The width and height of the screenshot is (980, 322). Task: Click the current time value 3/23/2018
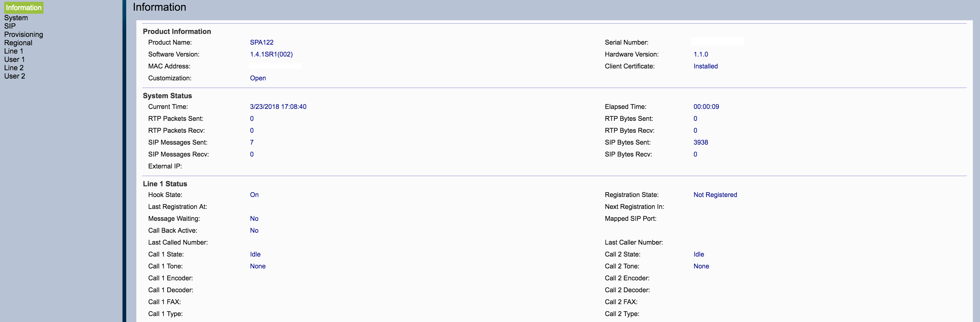pyautogui.click(x=278, y=107)
